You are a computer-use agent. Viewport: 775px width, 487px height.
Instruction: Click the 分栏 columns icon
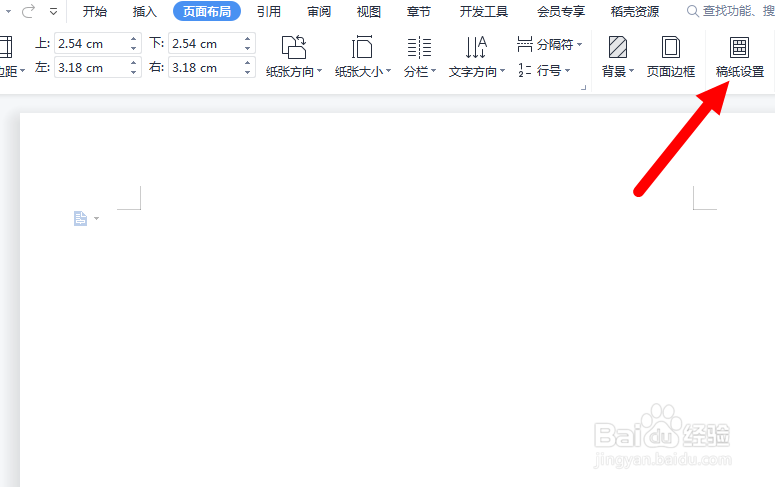point(419,48)
